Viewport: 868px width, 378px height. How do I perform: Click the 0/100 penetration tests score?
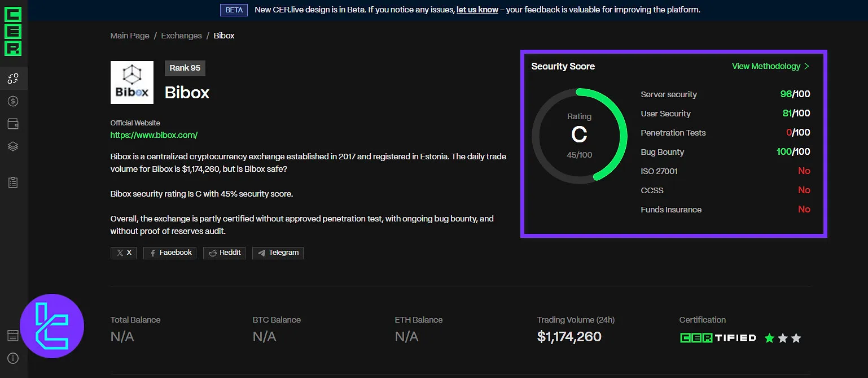click(798, 133)
